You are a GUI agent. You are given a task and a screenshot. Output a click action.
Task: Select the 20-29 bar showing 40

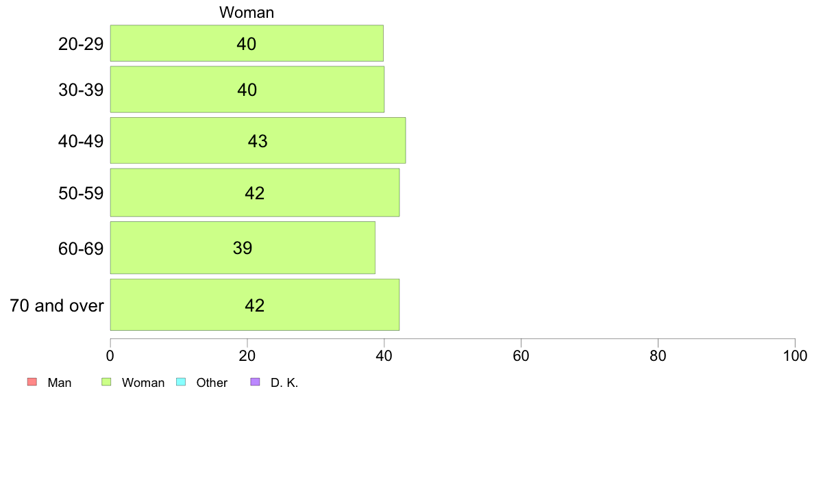tap(247, 43)
